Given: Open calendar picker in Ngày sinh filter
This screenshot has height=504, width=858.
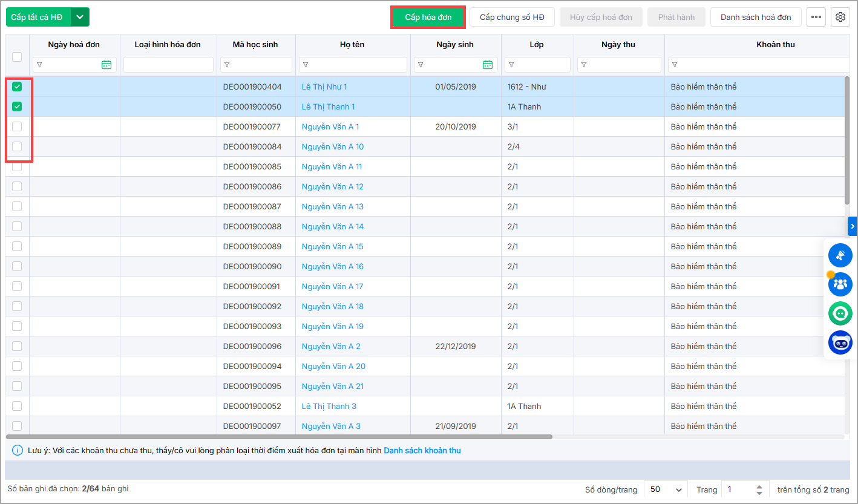Looking at the screenshot, I should click(488, 65).
